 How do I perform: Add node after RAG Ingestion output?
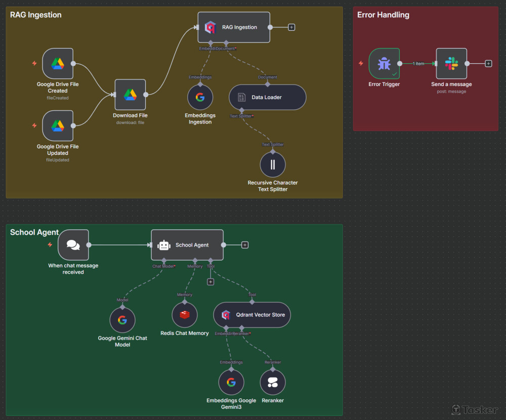point(291,27)
